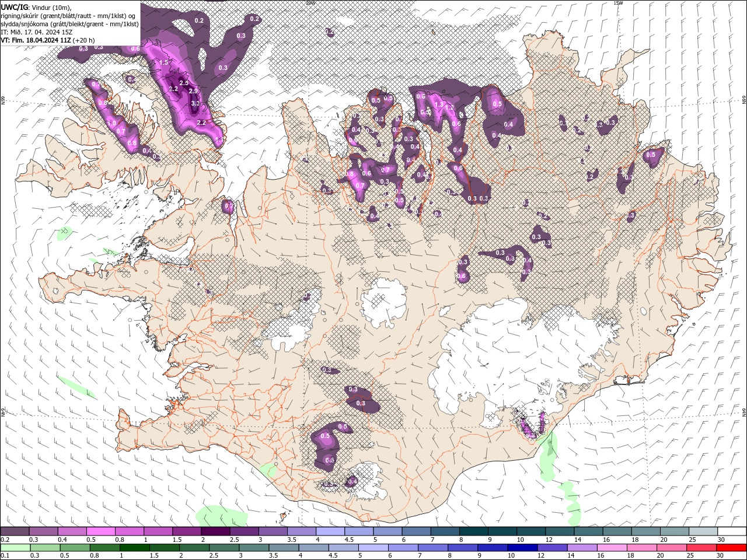Click the 'slydda/snjókoma' legend description line
The height and width of the screenshot is (560, 747).
70,23
